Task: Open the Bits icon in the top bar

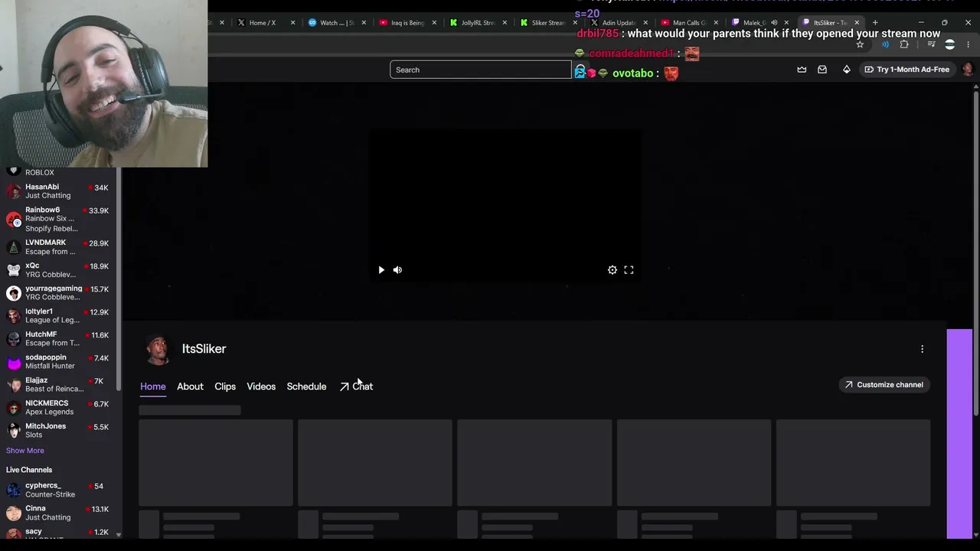Action: tap(846, 70)
